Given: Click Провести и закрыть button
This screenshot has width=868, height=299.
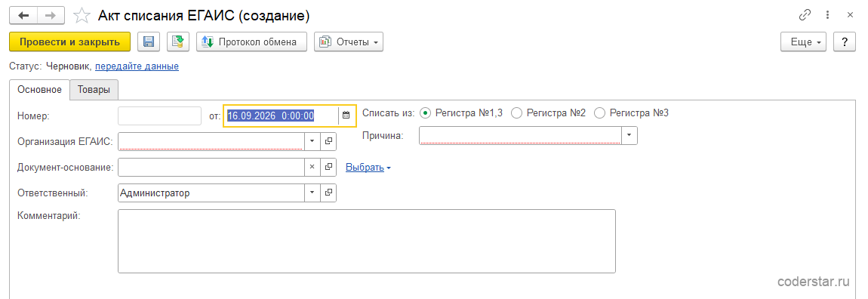Looking at the screenshot, I should tap(69, 42).
